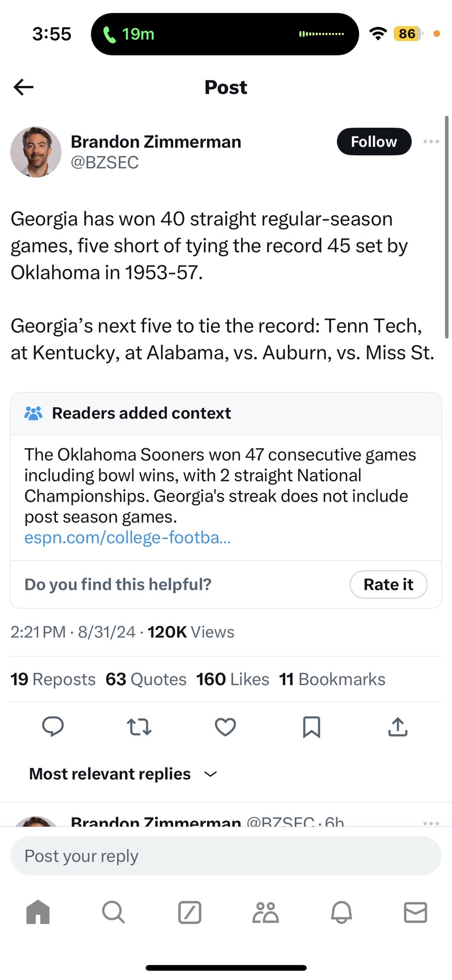The width and height of the screenshot is (452, 980).
Task: Open the Notifications bell
Action: tap(342, 912)
